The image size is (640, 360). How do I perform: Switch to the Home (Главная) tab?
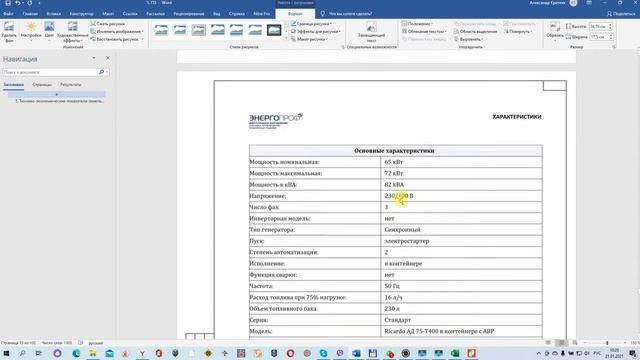[30, 13]
